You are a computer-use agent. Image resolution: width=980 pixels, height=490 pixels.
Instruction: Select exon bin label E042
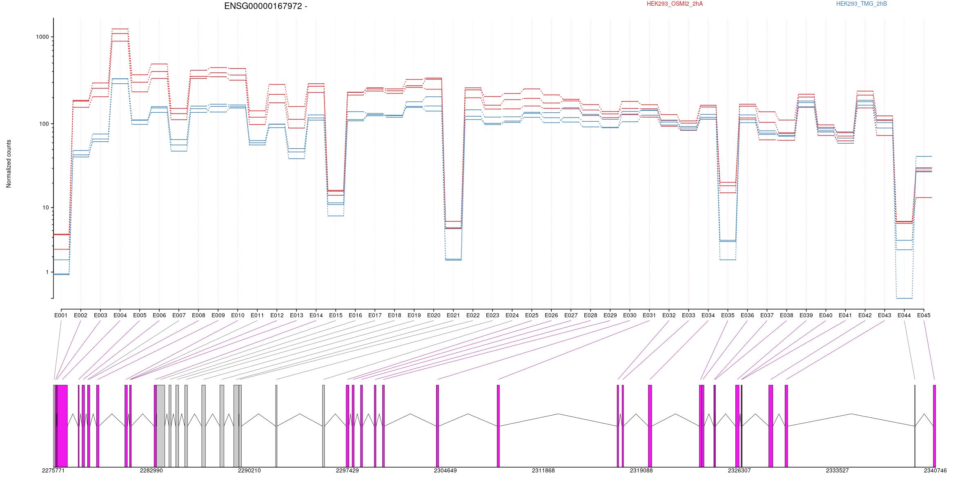[x=864, y=315]
